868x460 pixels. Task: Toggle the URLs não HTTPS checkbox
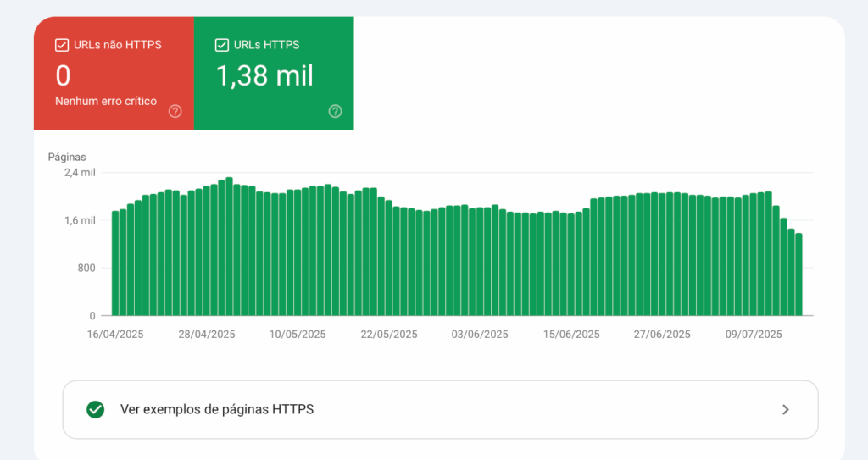tap(62, 45)
